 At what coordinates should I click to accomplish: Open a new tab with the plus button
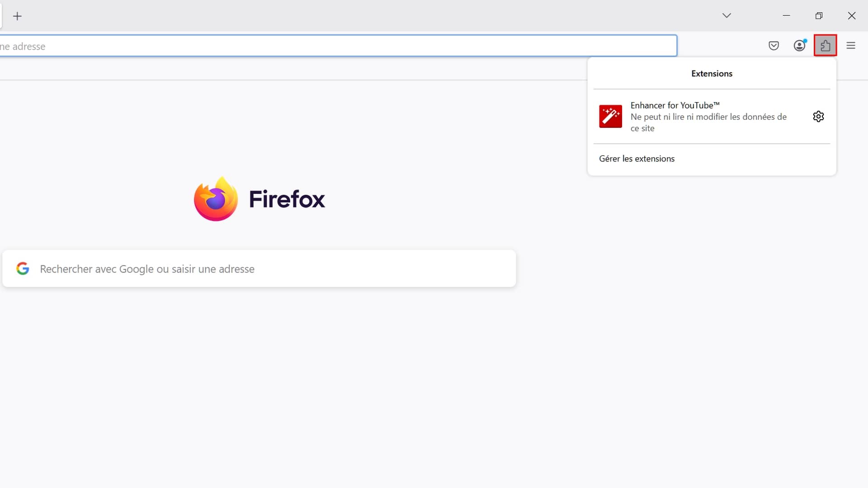[x=17, y=16]
